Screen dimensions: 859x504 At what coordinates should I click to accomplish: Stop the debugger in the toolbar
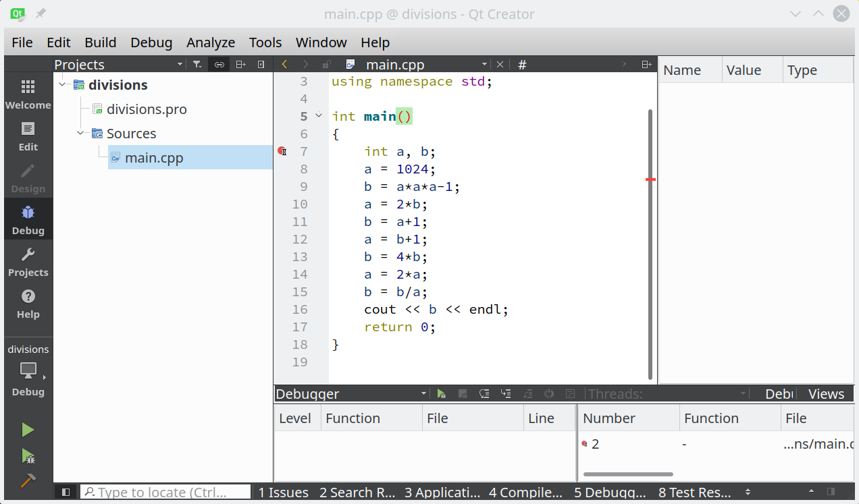pyautogui.click(x=463, y=394)
